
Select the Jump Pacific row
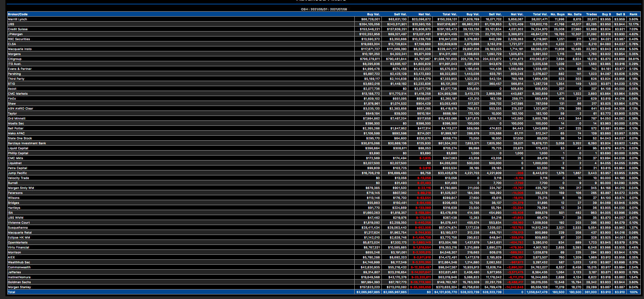click(x=324, y=173)
